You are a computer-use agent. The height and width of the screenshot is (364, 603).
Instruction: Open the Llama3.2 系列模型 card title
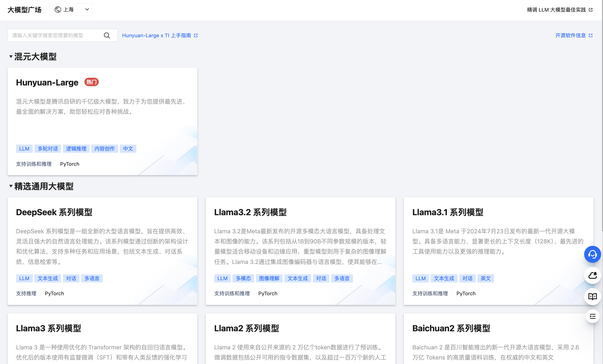(250, 212)
